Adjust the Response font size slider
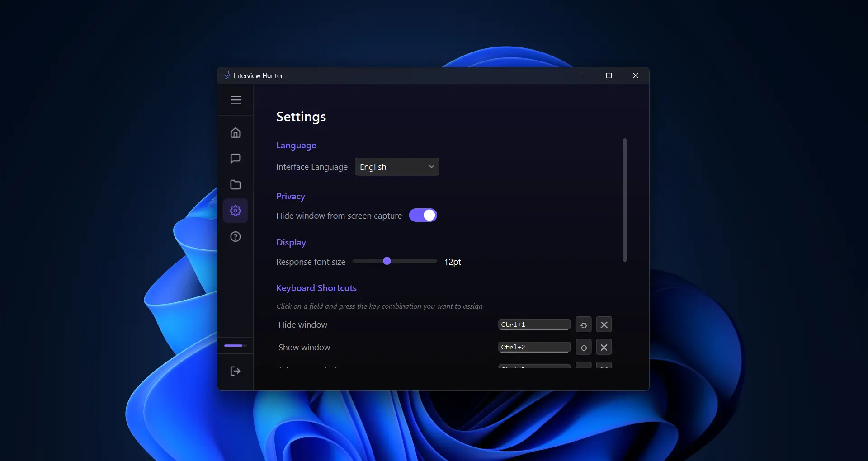 click(x=387, y=261)
